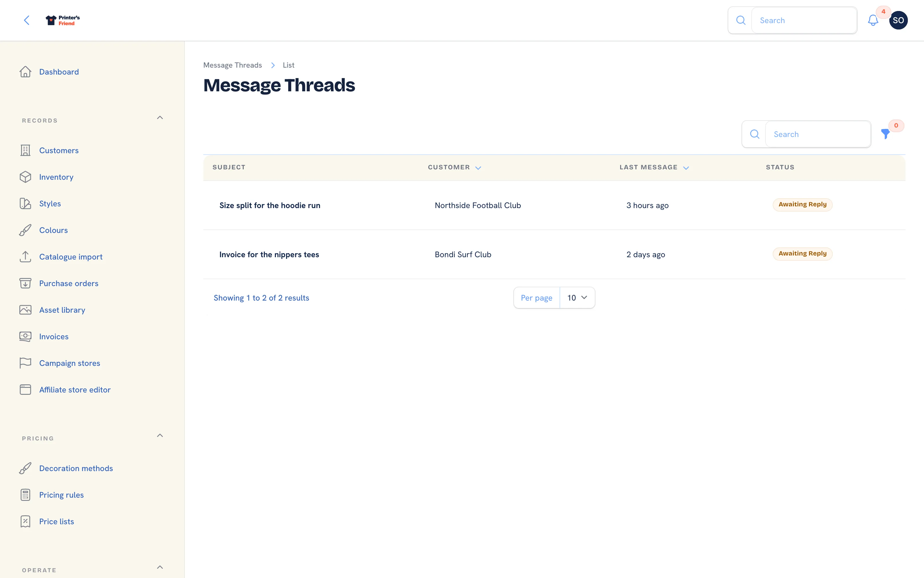Open thread Invoice for the nippers tees
The width and height of the screenshot is (924, 578).
click(x=269, y=255)
